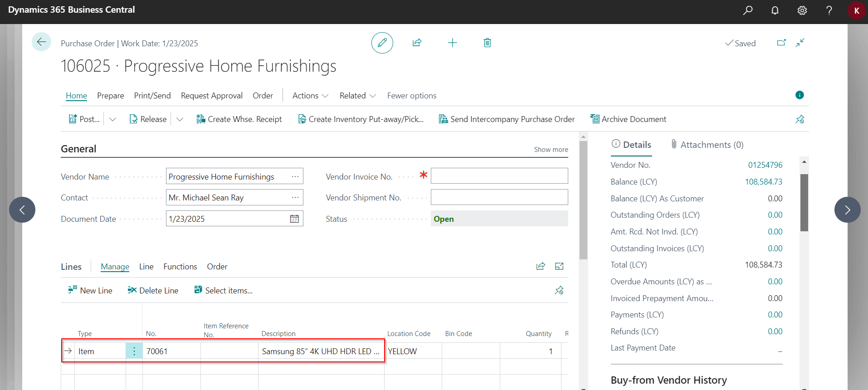Click Delete Line
This screenshot has height=390, width=868.
pos(153,290)
